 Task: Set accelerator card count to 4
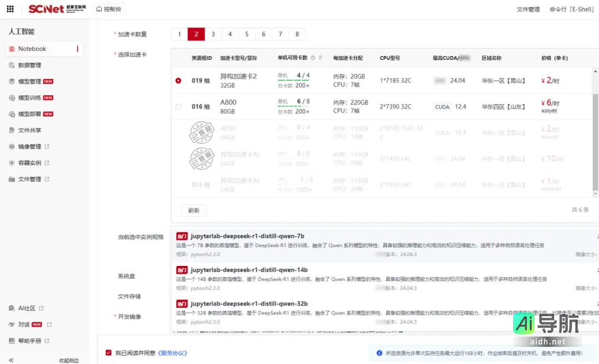(x=230, y=34)
